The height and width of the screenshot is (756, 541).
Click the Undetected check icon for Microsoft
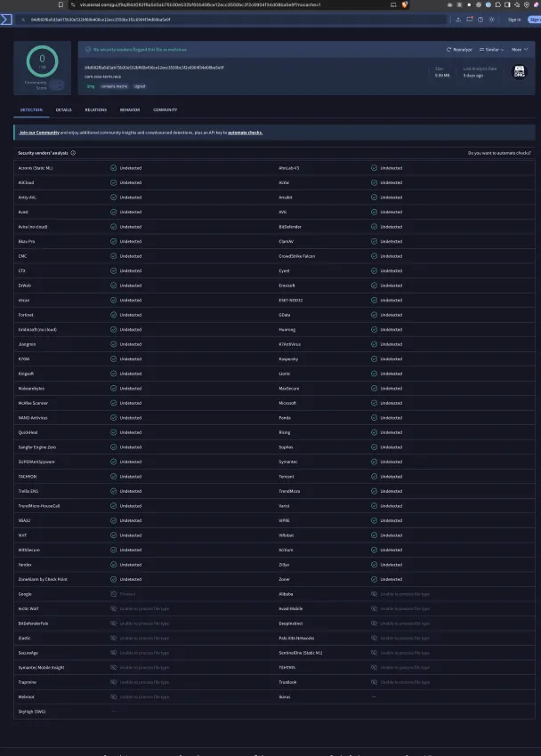[x=375, y=403]
